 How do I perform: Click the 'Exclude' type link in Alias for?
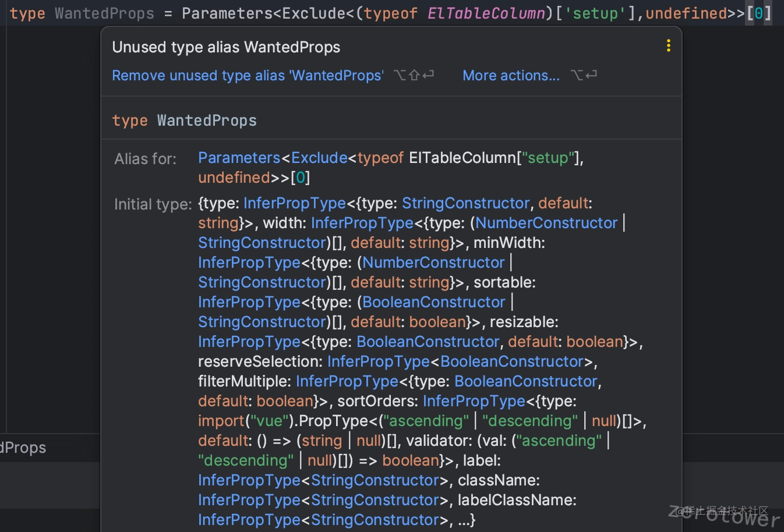pos(319,158)
